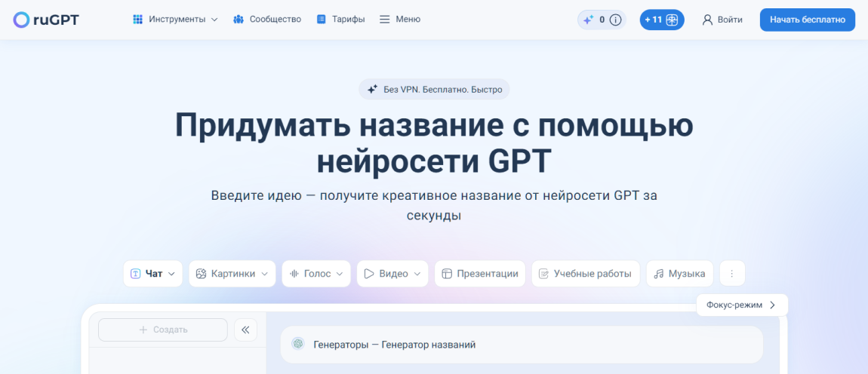Select the Картинки tab
868x374 pixels.
click(x=232, y=273)
